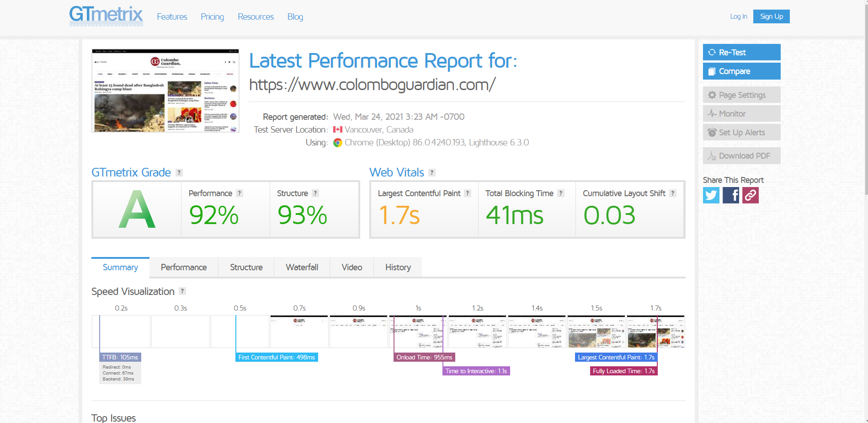Select the Summary tab

coord(120,268)
